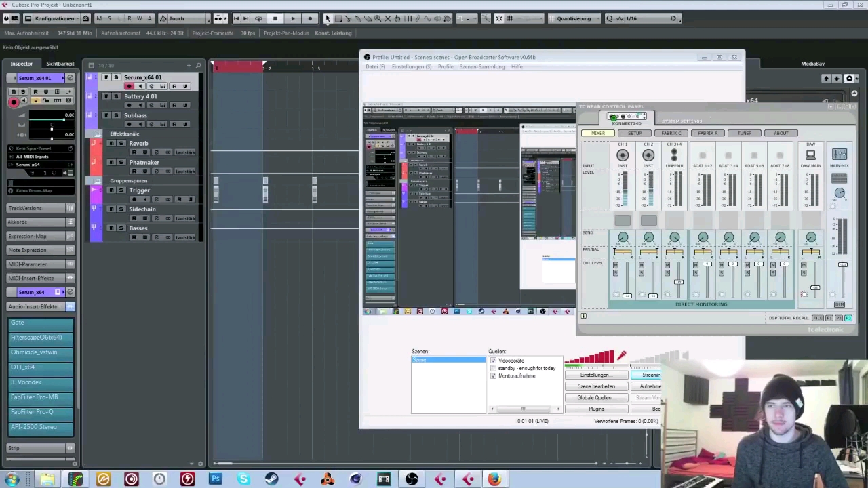The width and height of the screenshot is (868, 488).
Task: Select the Mute X tool in Cubase toolbar
Action: (388, 18)
